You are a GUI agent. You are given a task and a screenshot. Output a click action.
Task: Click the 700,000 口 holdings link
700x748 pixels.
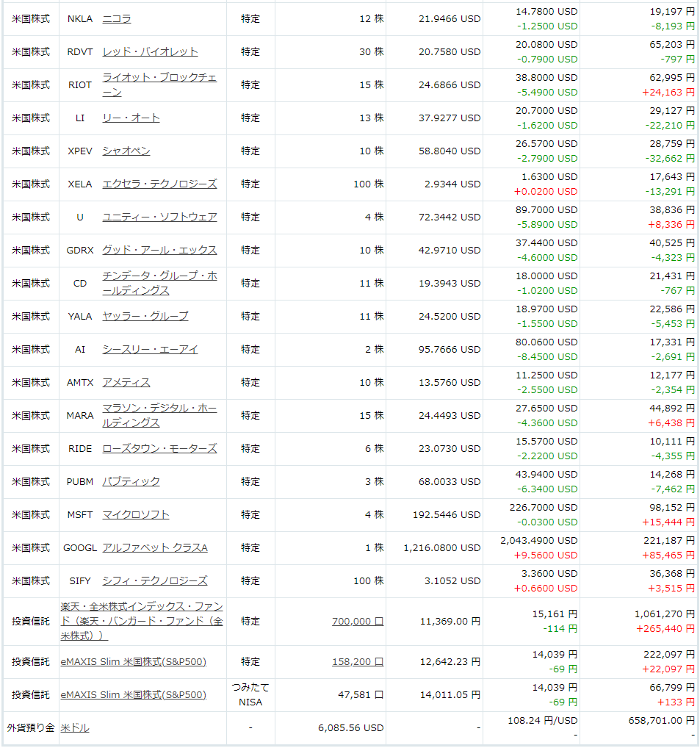(358, 621)
